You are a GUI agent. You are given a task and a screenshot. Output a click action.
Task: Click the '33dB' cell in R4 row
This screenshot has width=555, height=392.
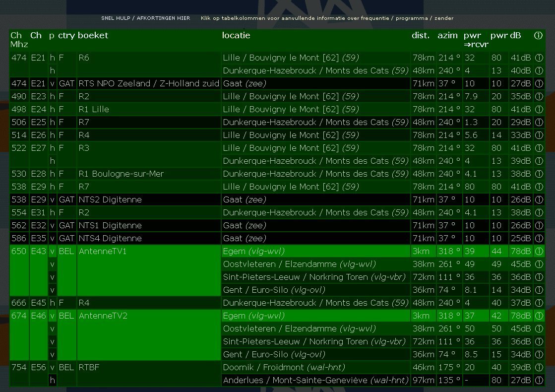coord(521,135)
